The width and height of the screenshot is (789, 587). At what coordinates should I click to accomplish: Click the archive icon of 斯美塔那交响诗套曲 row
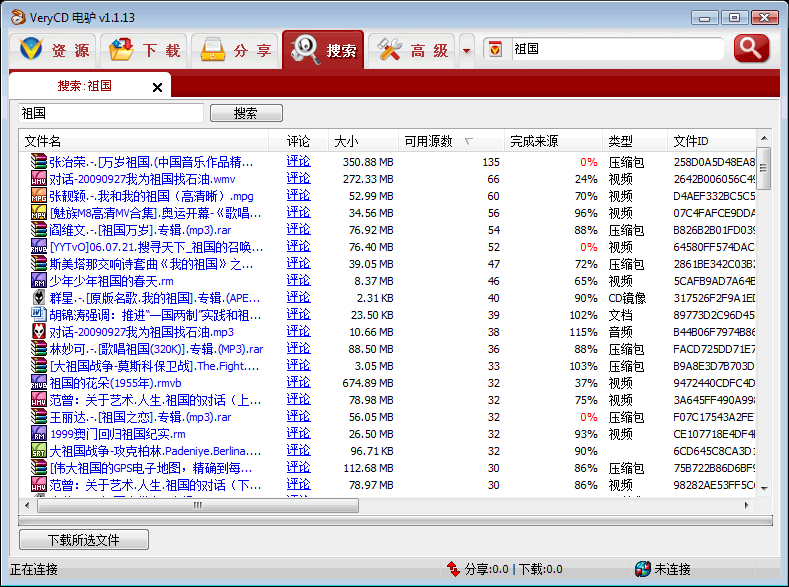39,264
